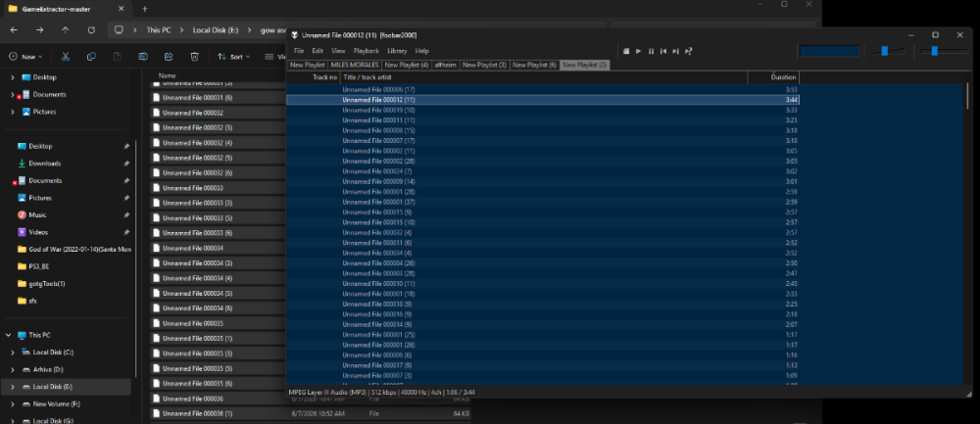Image resolution: width=980 pixels, height=424 pixels.
Task: Open the View menu in foobar2000
Action: click(338, 51)
